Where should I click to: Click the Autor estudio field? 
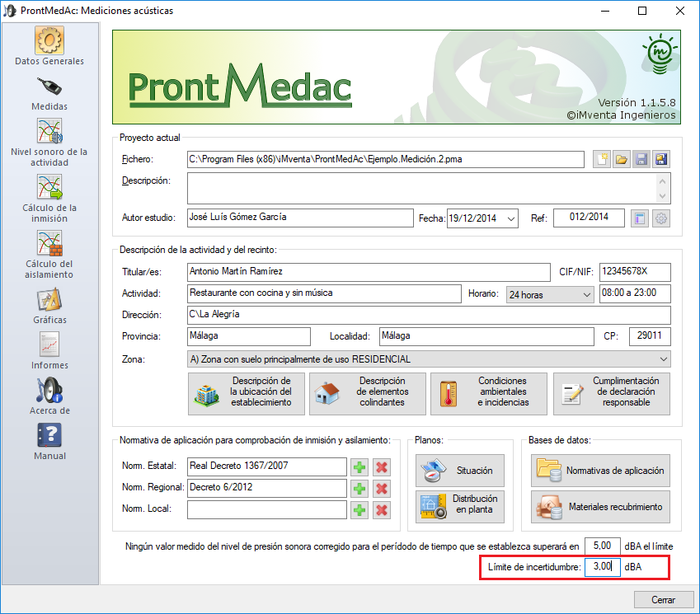pyautogui.click(x=300, y=218)
